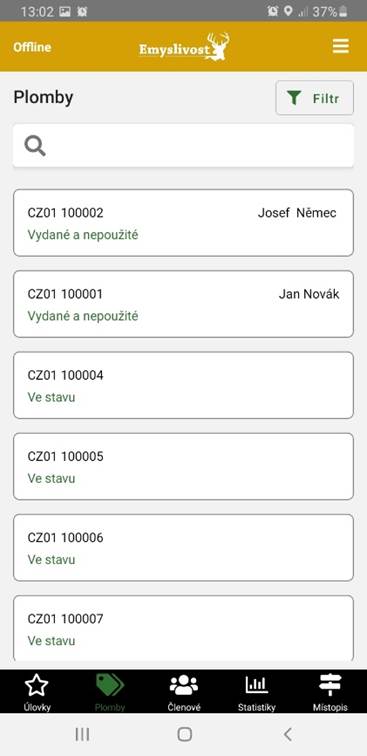367x756 pixels.
Task: Tap the Android home button
Action: (x=184, y=734)
